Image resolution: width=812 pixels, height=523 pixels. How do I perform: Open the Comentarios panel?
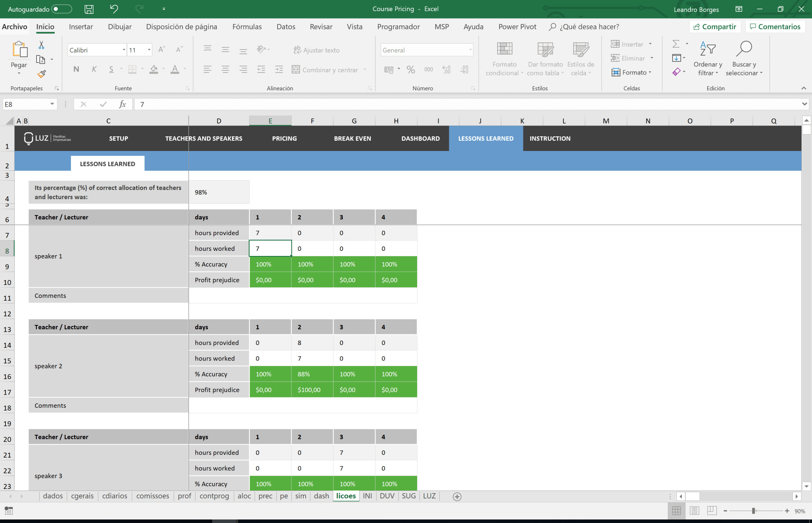[x=776, y=27]
